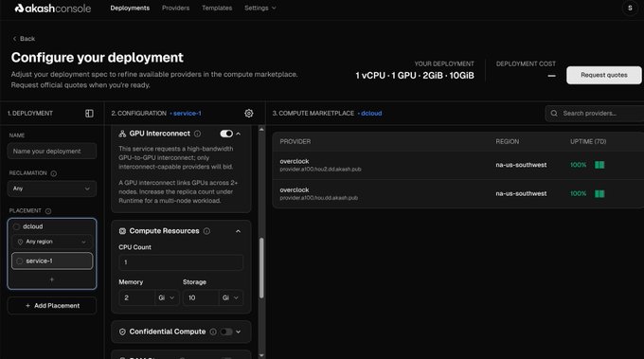
Task: Click the Placement info icon
Action: 48,211
